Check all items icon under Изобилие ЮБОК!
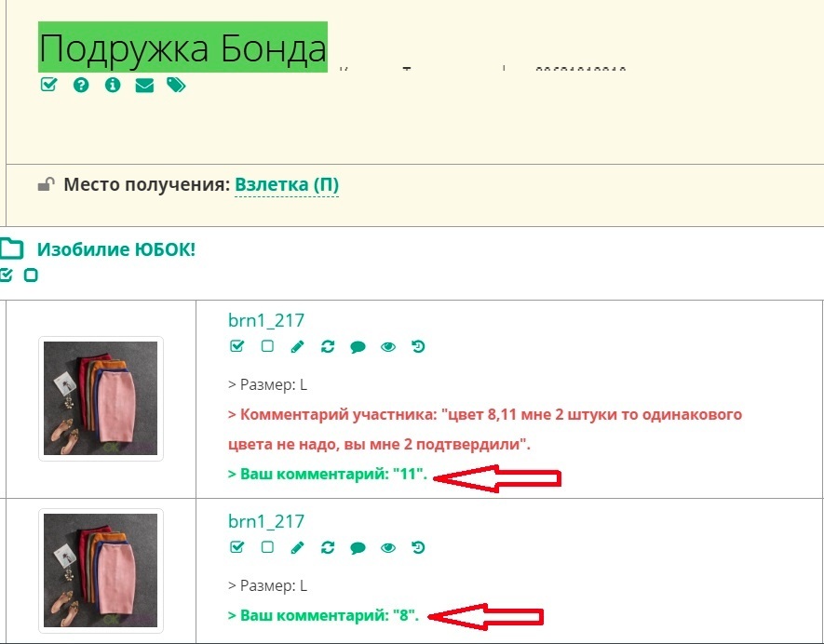The height and width of the screenshot is (644, 824). (x=6, y=275)
